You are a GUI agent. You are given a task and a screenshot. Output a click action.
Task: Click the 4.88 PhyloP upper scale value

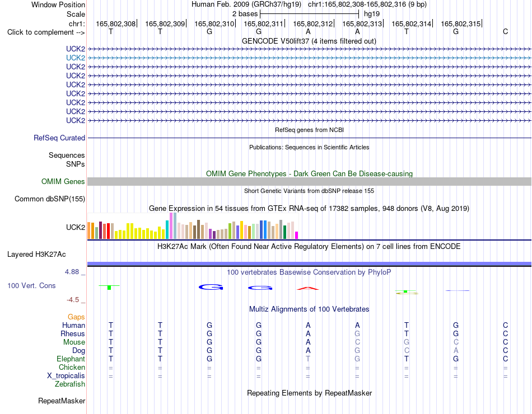[x=72, y=272]
